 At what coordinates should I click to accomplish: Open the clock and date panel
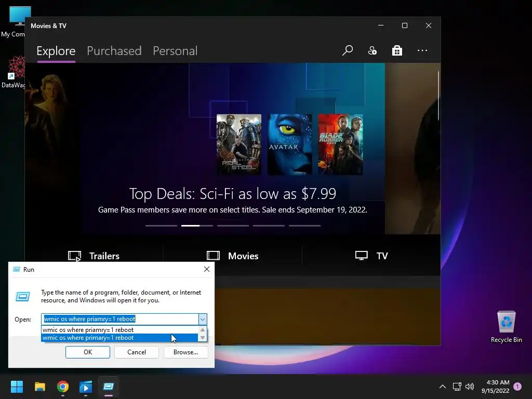click(495, 387)
